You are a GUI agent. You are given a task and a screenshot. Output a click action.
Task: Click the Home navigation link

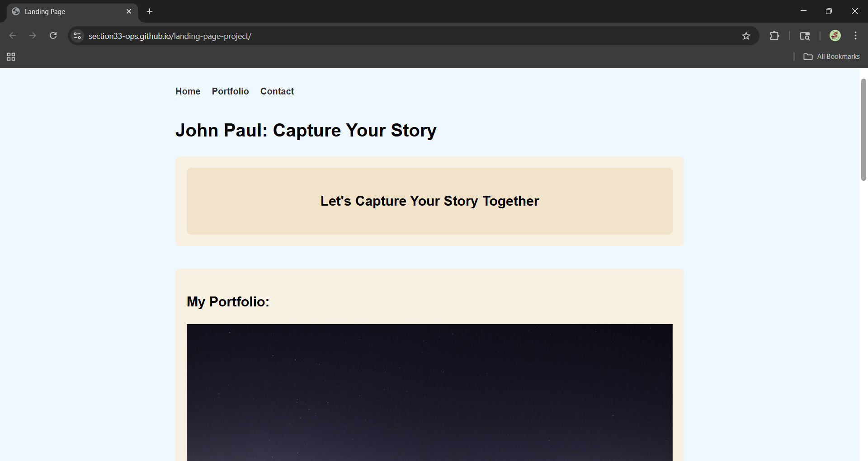pos(187,91)
